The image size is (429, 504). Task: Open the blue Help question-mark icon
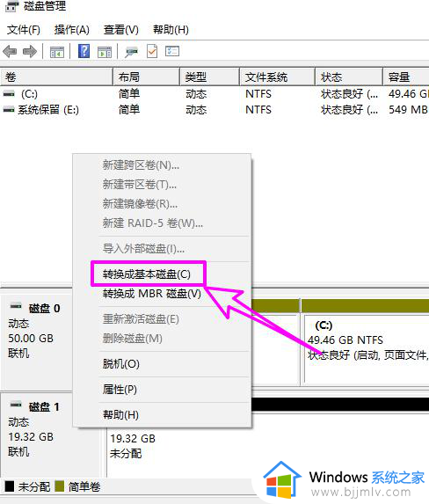(84, 51)
